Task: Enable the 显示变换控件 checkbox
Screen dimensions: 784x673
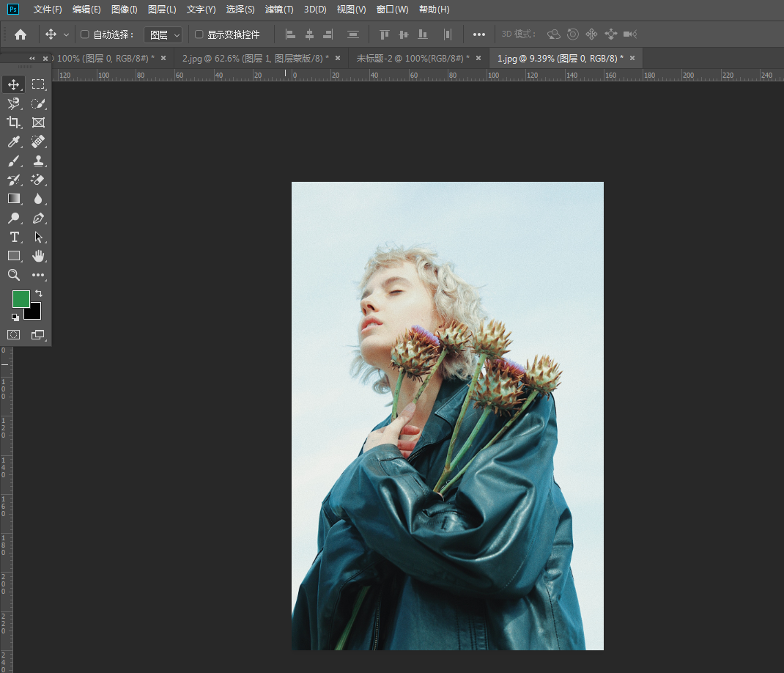Action: coord(199,34)
